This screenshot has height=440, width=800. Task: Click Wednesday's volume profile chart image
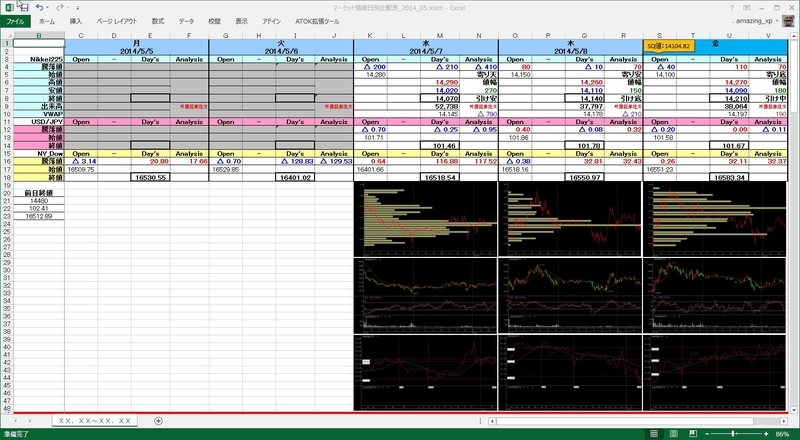tap(425, 219)
